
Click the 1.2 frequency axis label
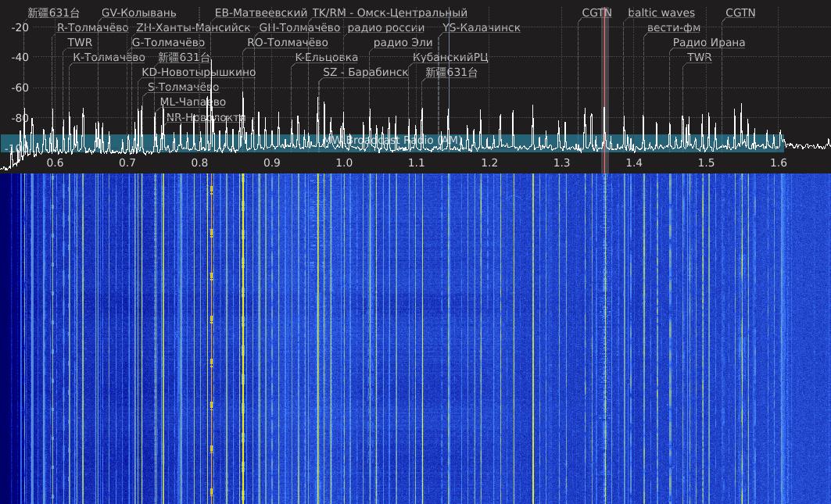click(x=489, y=163)
